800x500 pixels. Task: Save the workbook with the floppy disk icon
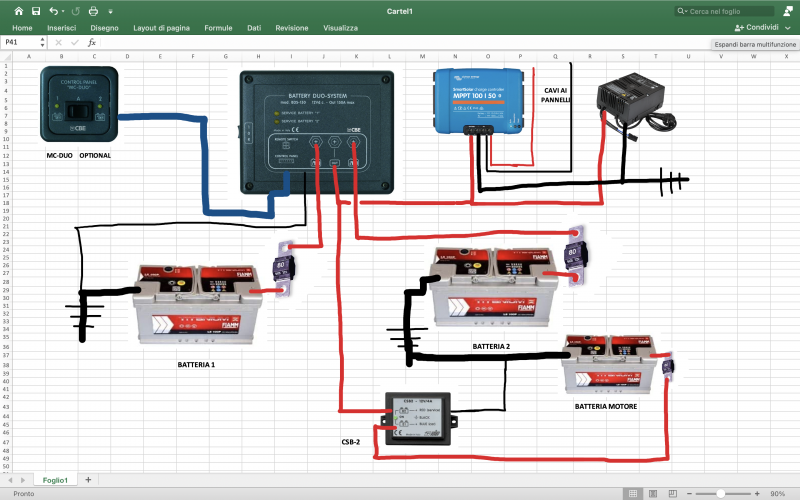pyautogui.click(x=36, y=10)
